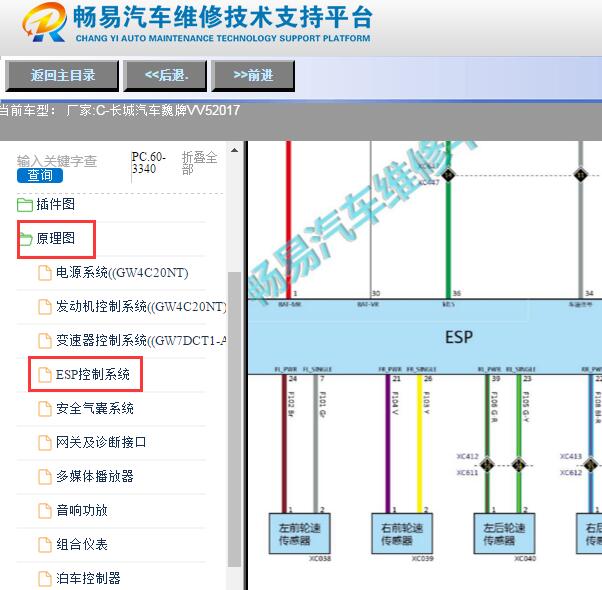Click the sidebar vertical scrollbar thumb
The height and width of the screenshot is (590, 602).
[234, 420]
